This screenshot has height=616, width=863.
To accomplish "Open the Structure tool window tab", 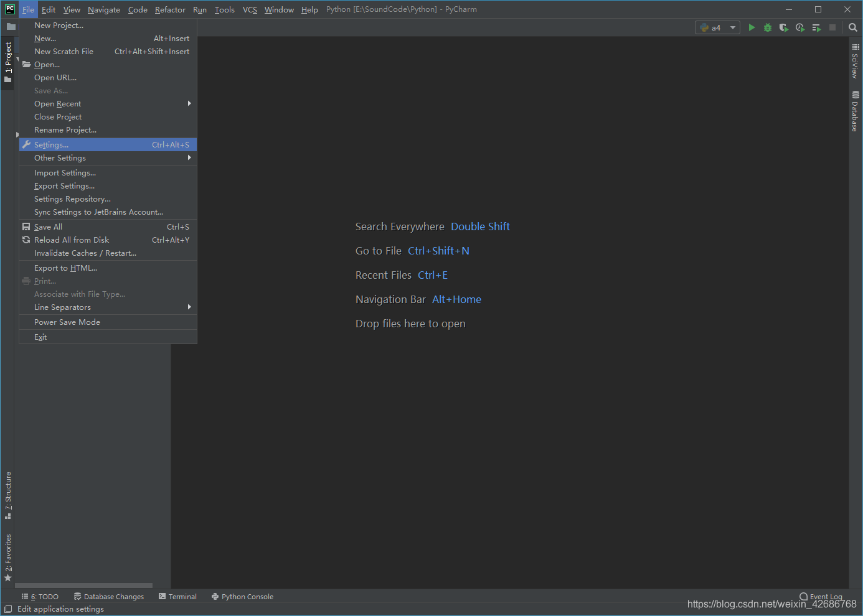I will 7,495.
